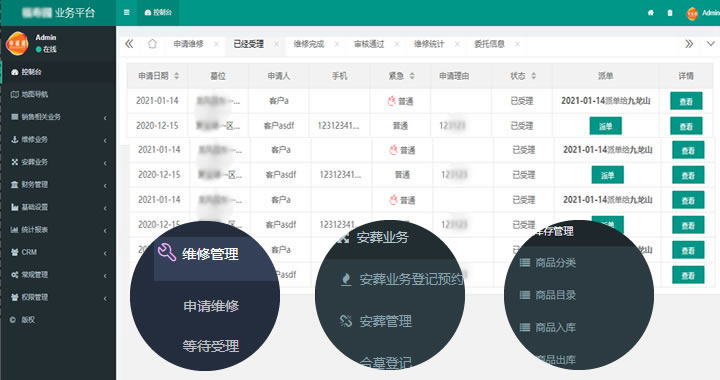Viewport: 720px width, 380px height.
Task: Click the 派单 column header
Action: [605, 76]
